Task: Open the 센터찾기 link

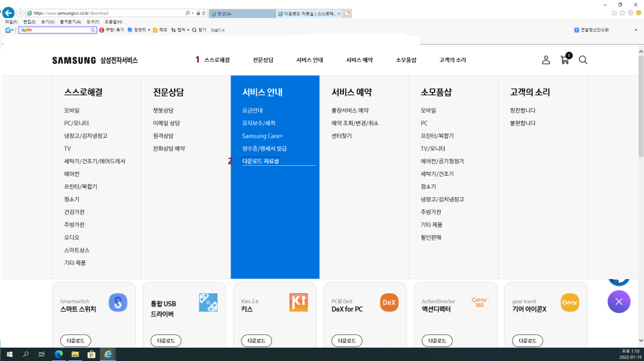Action: 341,136
